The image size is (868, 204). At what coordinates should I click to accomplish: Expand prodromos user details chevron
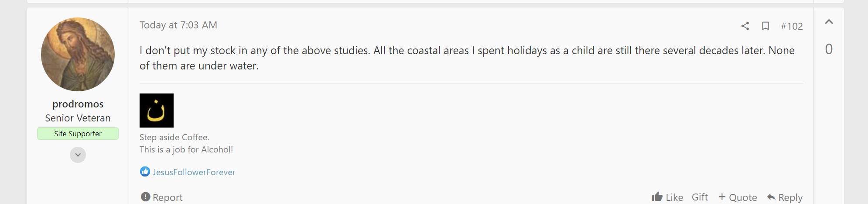coord(78,155)
